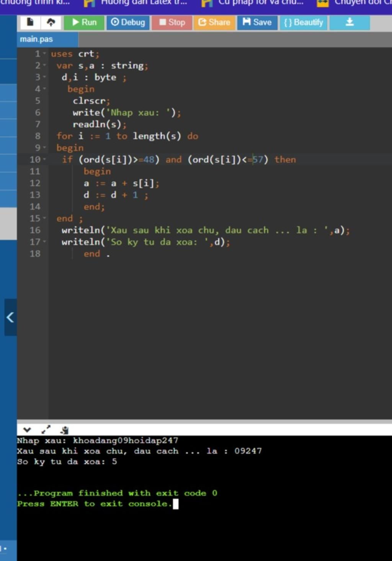Click the writeln 'So ky tu da xoa' line
The image size is (392, 561).
146,242
